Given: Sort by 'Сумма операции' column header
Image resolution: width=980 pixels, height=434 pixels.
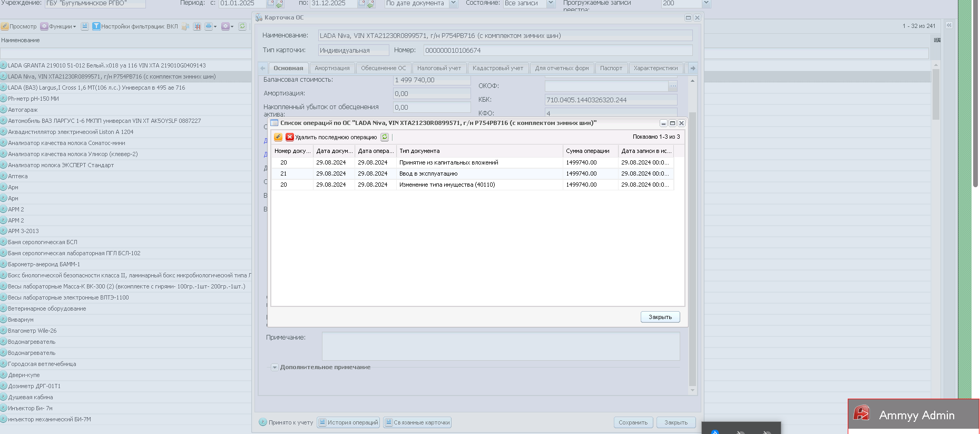Looking at the screenshot, I should point(590,151).
